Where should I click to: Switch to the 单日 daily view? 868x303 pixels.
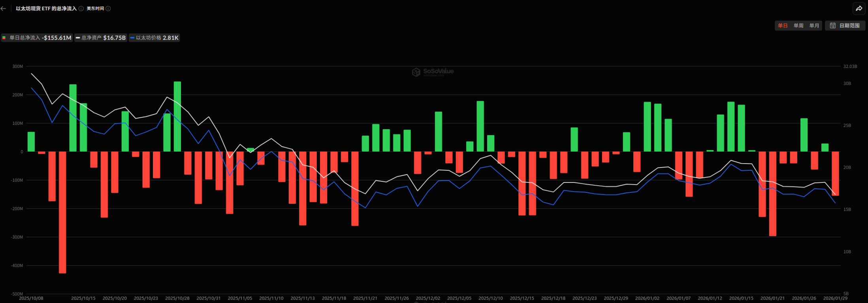click(x=783, y=26)
